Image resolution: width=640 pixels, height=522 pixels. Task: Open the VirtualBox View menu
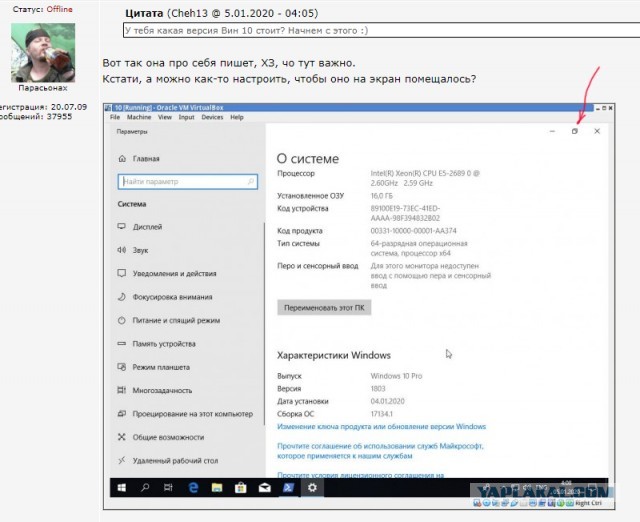click(x=165, y=117)
